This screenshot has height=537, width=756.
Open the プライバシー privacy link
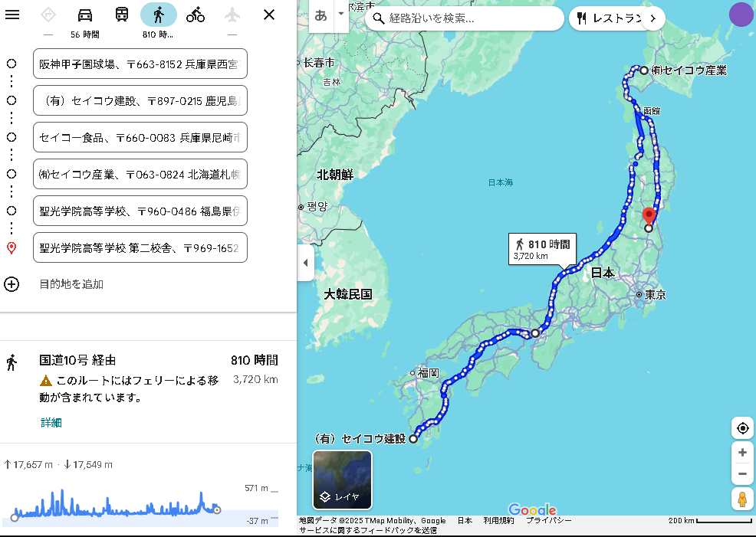pyautogui.click(x=549, y=521)
